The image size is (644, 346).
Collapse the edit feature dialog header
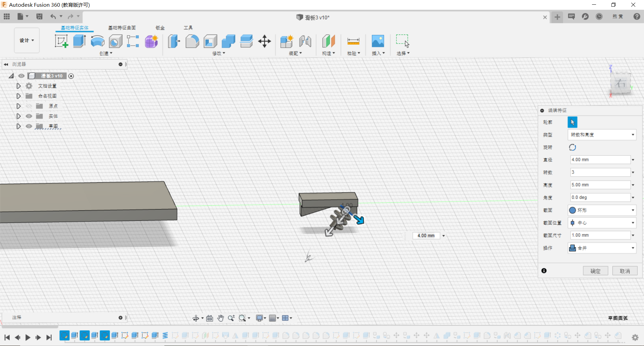[x=542, y=110]
